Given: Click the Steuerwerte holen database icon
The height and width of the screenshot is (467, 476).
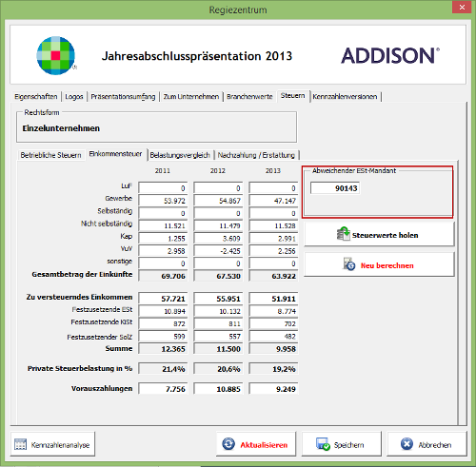Looking at the screenshot, I should click(x=343, y=234).
